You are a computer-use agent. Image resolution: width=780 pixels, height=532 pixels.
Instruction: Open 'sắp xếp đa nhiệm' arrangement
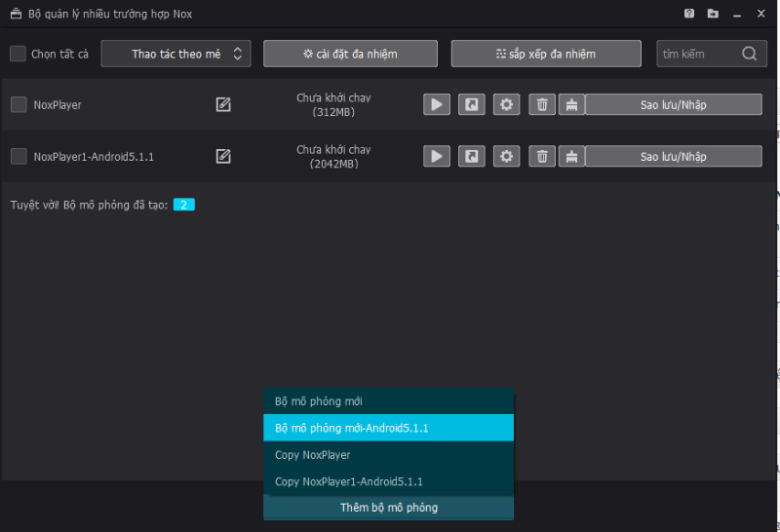pos(546,54)
